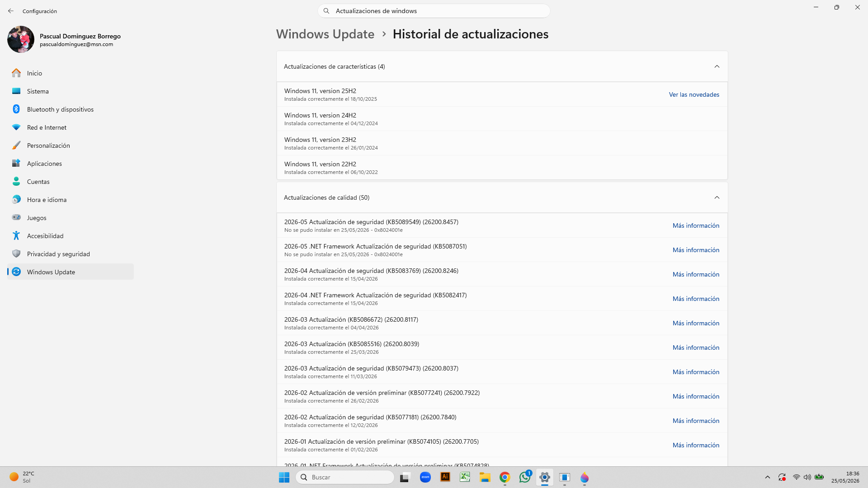Open Más información for KB5087051
This screenshot has height=488, width=868.
(696, 250)
